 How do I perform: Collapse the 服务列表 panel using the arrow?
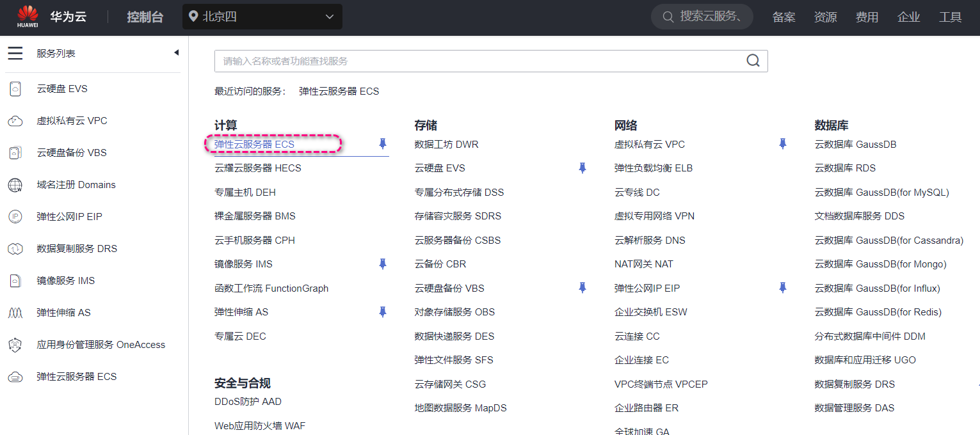tap(176, 53)
